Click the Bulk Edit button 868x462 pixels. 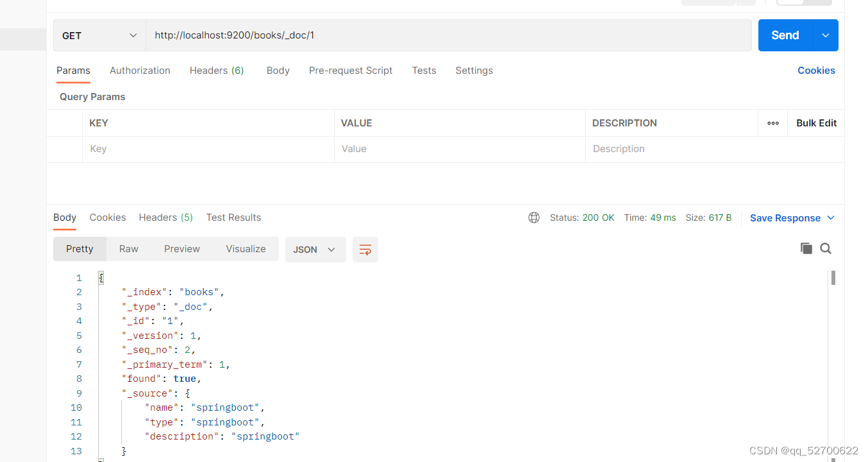tap(816, 123)
